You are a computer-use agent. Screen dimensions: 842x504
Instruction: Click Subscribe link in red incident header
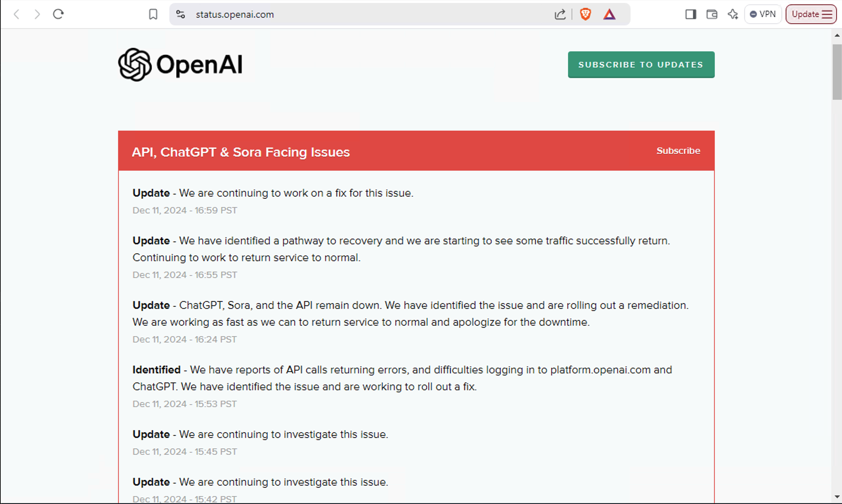click(678, 151)
